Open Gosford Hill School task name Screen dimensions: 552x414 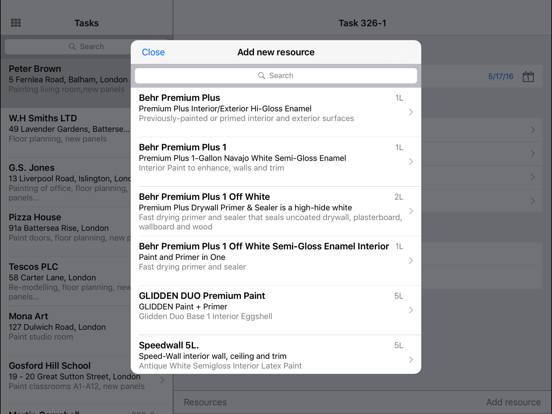[49, 366]
